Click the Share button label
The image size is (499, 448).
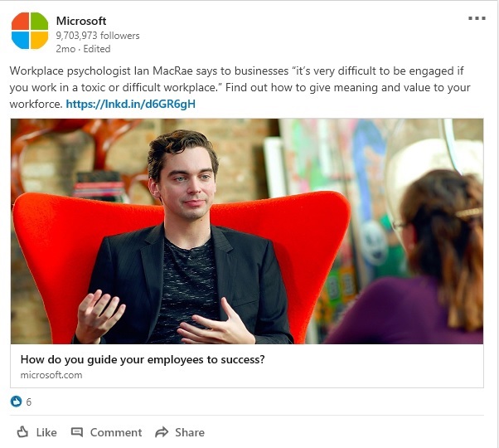click(x=190, y=432)
